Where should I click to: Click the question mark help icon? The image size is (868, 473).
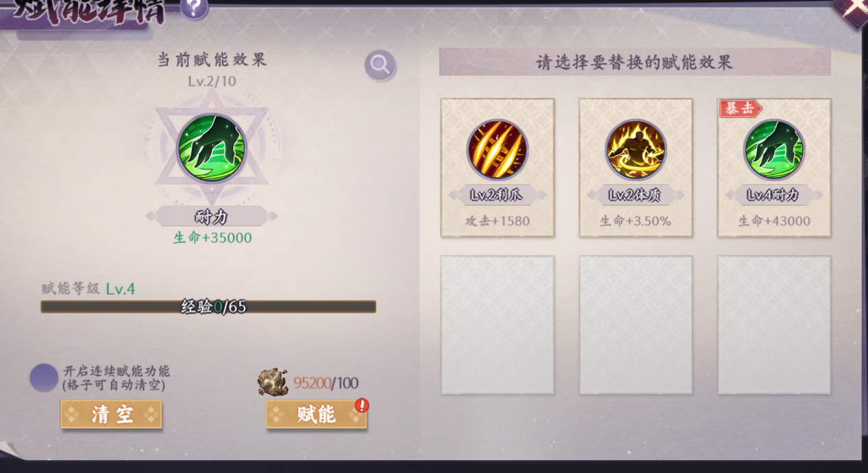pos(195,8)
